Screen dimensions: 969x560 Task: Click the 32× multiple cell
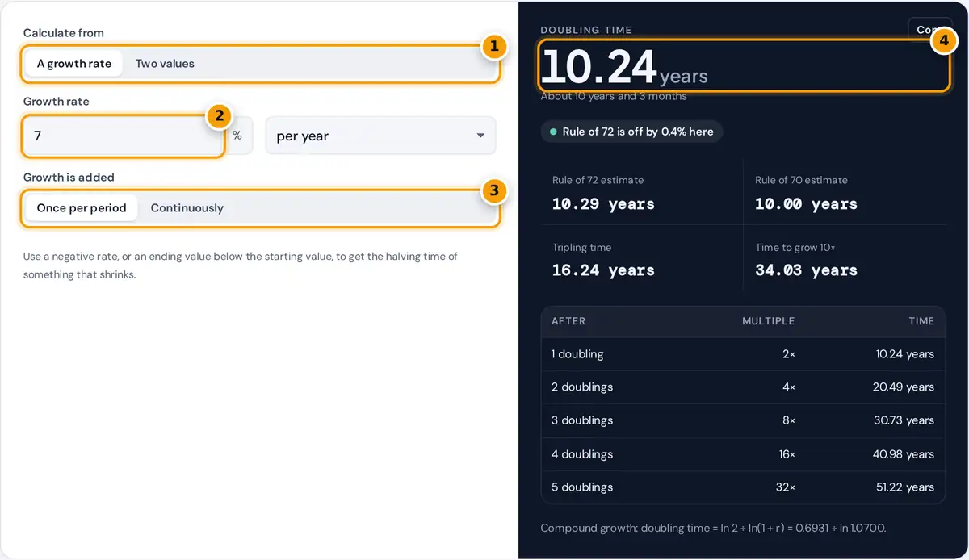787,487
